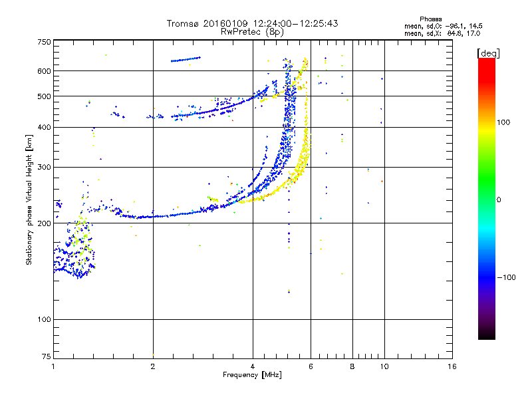Click the short blue trace segment above 600 km
The image size is (532, 399).
(186, 59)
